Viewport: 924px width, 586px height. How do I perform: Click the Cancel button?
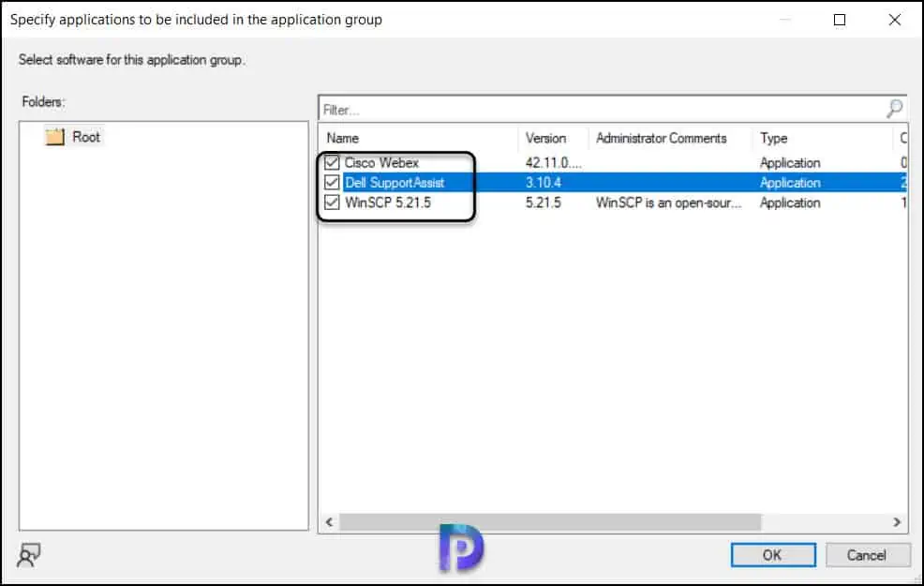[867, 555]
